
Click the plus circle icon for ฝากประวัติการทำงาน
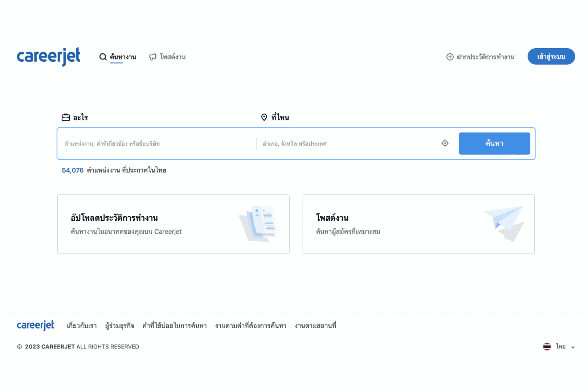click(x=450, y=57)
